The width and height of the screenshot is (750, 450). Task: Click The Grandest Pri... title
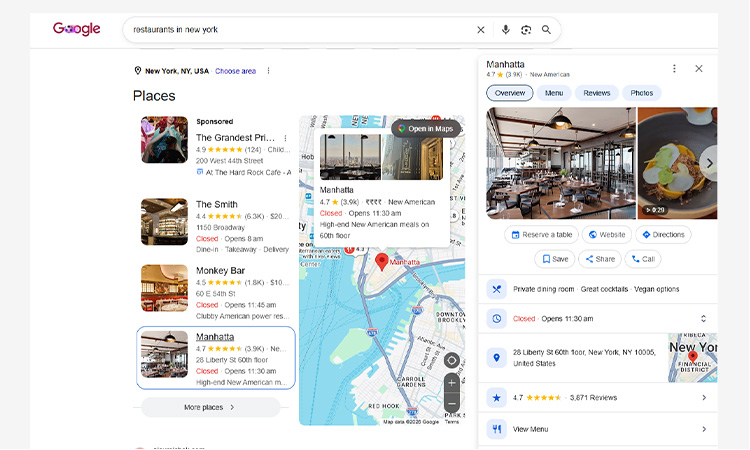coord(235,138)
